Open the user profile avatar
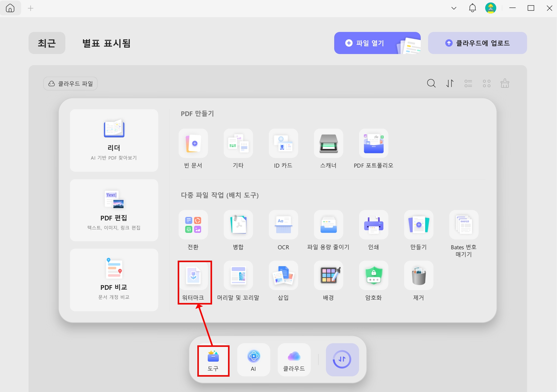 click(491, 8)
